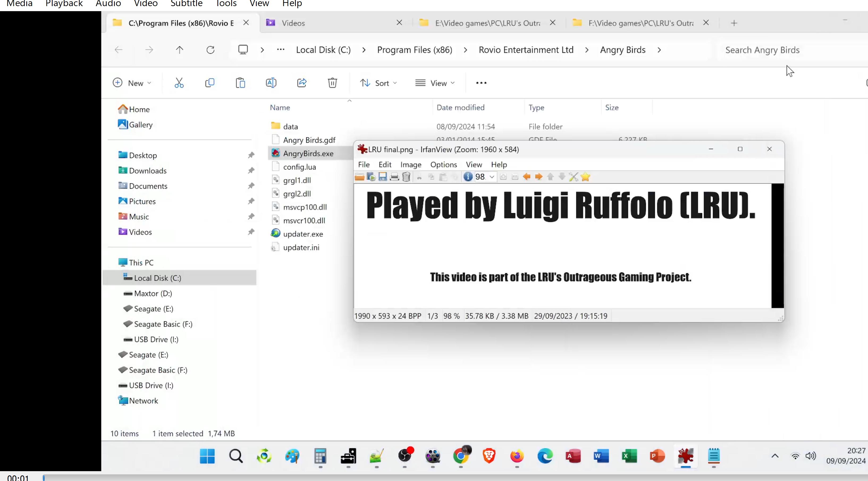Screen dimensions: 868x481
Task: Open IrfanView settings tools icon
Action: (574, 177)
